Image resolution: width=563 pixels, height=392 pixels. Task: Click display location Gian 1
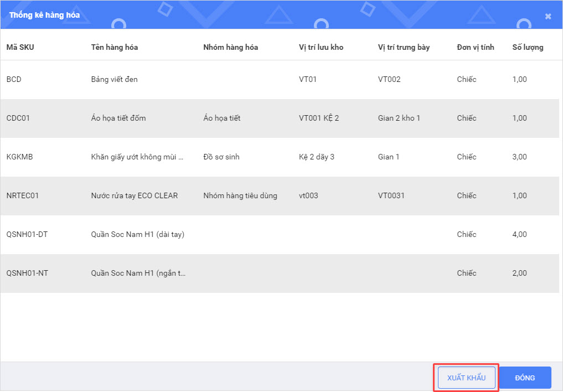pos(389,157)
